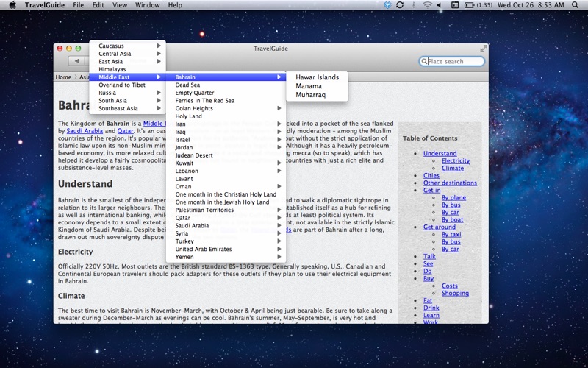The width and height of the screenshot is (588, 368).
Task: Click the Place search field
Action: point(452,61)
